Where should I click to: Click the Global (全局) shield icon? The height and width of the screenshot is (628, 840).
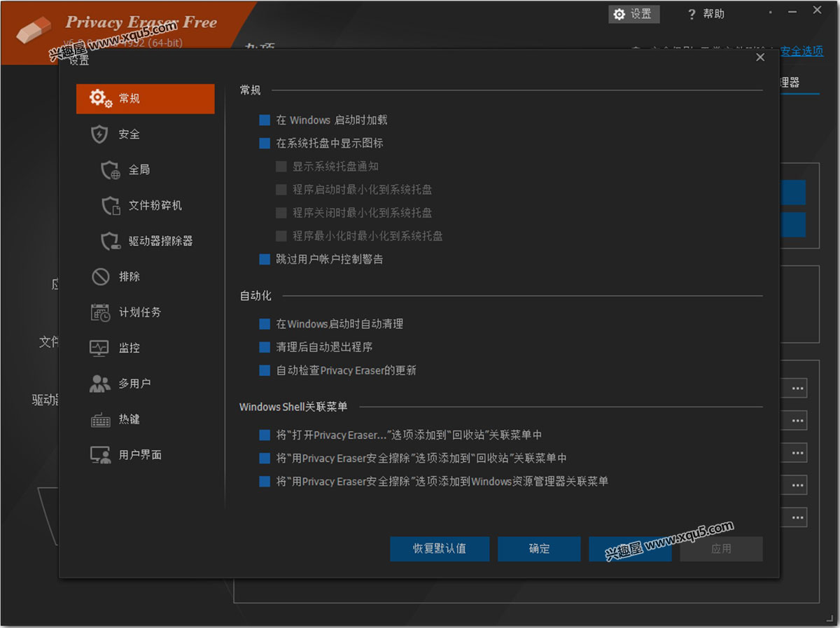111,170
